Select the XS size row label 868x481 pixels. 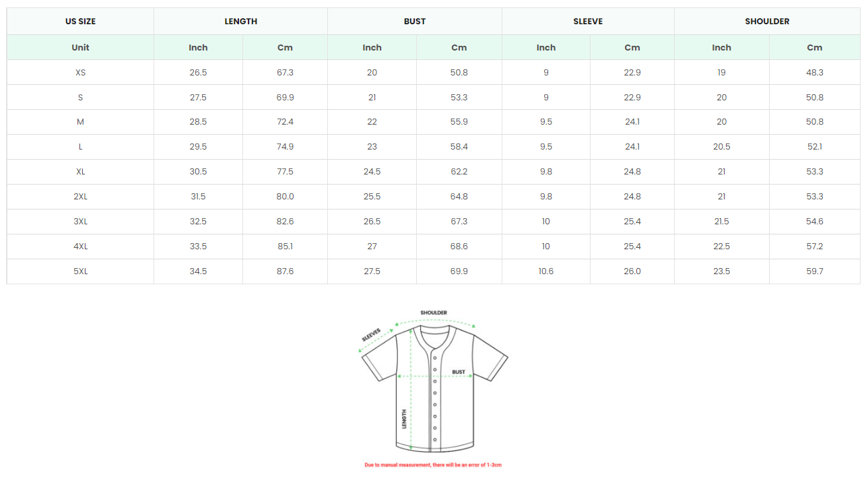point(80,73)
